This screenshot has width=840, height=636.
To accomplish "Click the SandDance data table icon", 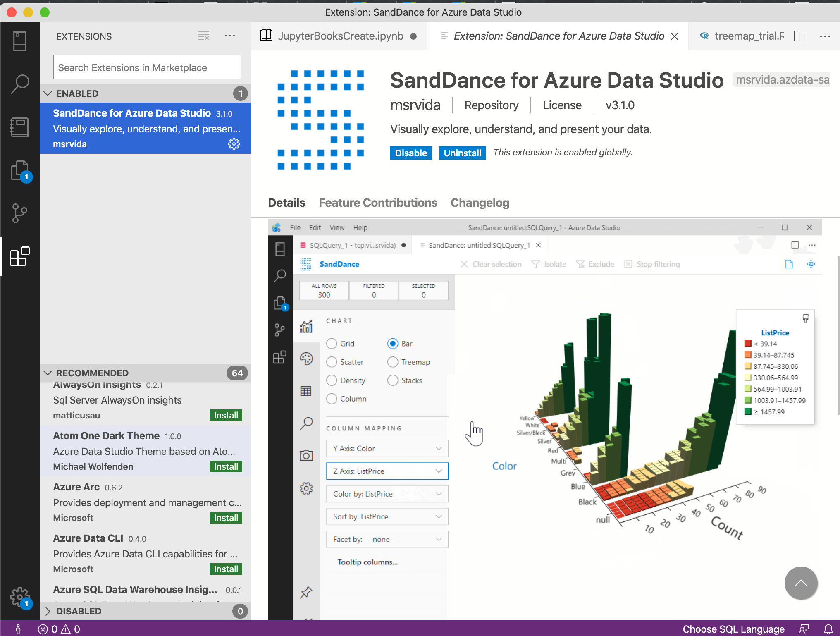I will pos(306,391).
